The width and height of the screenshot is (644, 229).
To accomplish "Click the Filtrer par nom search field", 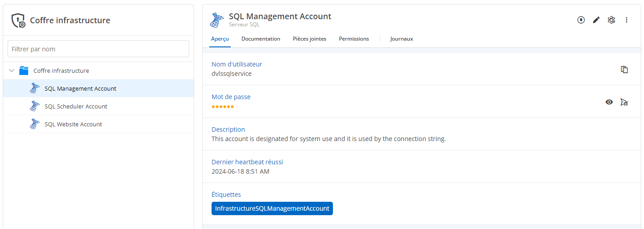I will [x=98, y=49].
